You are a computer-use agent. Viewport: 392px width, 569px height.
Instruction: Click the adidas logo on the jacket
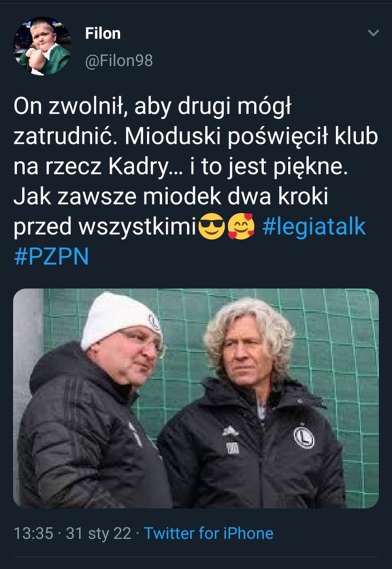231,431
